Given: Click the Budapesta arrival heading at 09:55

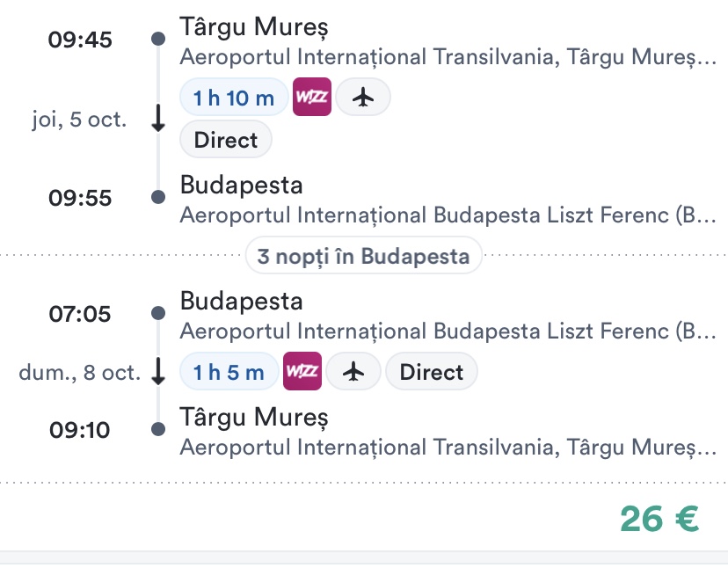Looking at the screenshot, I should [241, 186].
